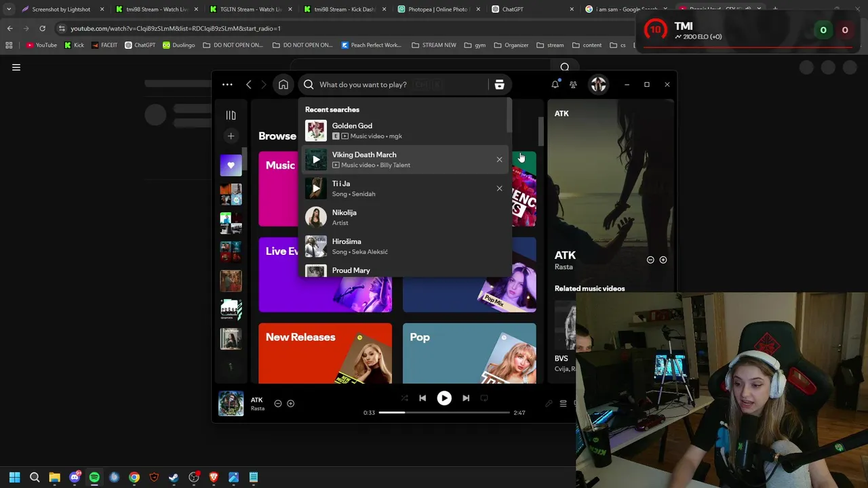This screenshot has height=488, width=868.
Task: Hide ATK icon in Now Playing panel
Action: click(x=650, y=260)
